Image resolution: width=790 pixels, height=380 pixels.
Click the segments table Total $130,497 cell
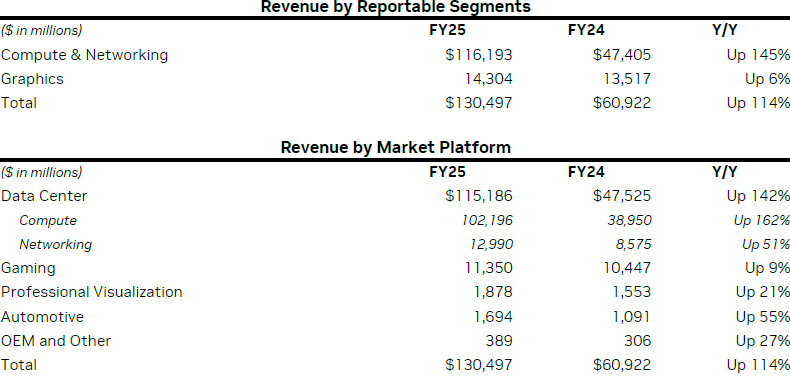(479, 103)
